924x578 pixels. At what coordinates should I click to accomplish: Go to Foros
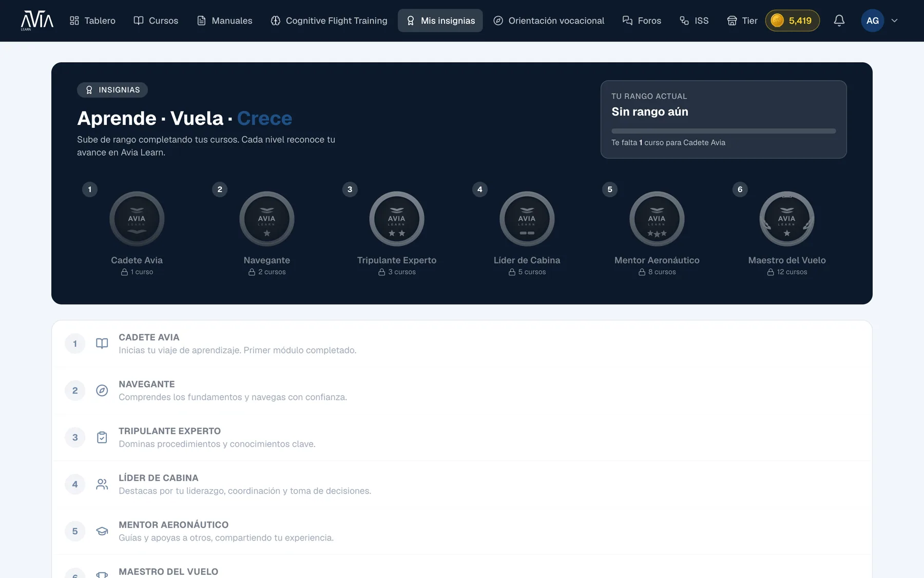642,21
